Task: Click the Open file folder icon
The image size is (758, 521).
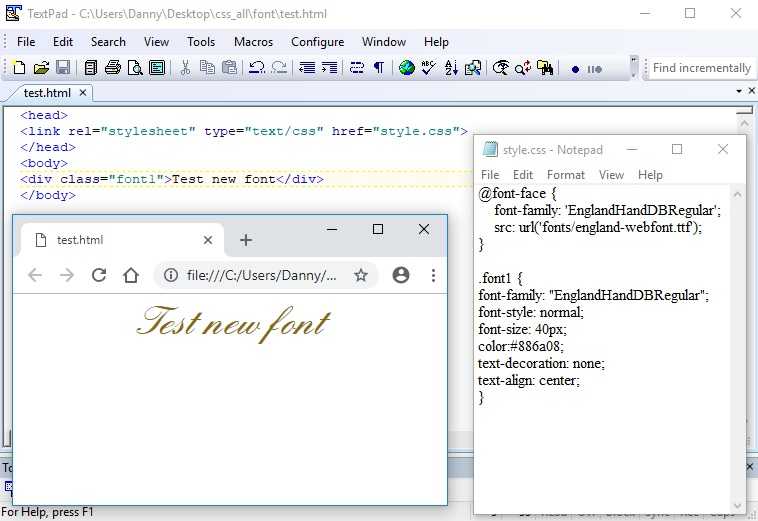Action: coord(41,68)
